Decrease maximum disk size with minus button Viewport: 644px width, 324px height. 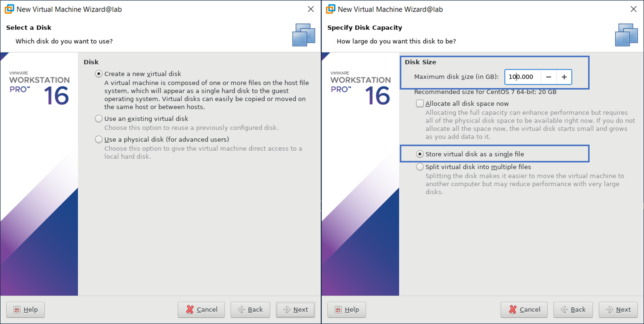(x=549, y=77)
